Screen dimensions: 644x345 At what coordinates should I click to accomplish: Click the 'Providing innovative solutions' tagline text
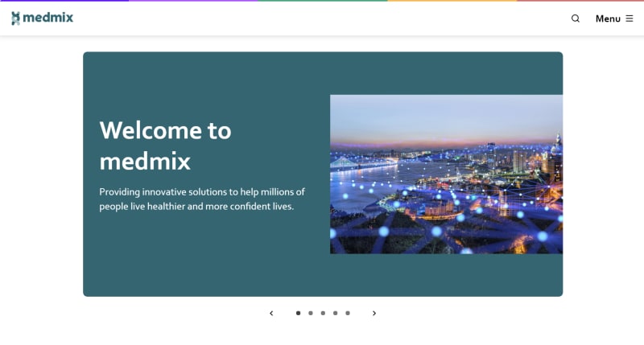(202, 199)
